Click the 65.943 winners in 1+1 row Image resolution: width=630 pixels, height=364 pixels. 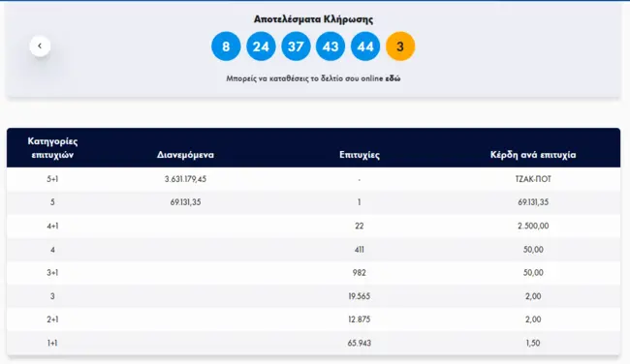click(x=360, y=343)
